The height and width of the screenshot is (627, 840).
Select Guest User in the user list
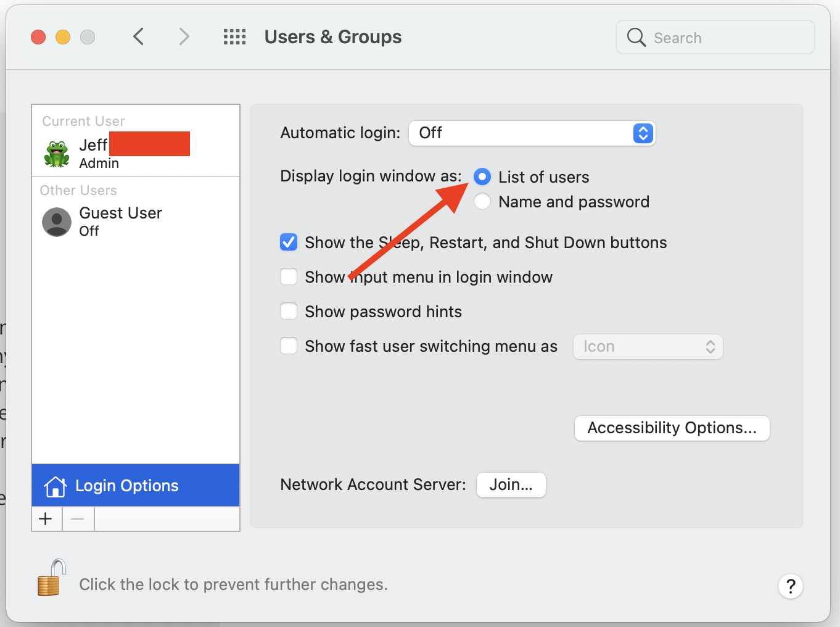(121, 221)
